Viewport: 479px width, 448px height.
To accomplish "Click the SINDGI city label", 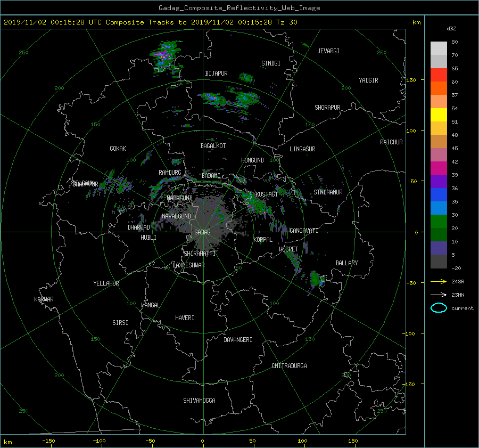I will click(x=271, y=63).
